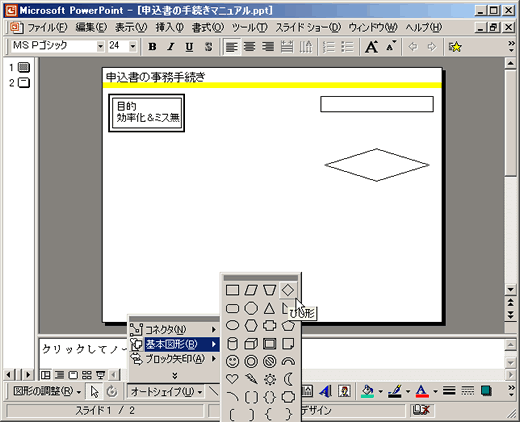The height and width of the screenshot is (422, 520).
Task: Open the オートシェイプ(U) dropdown
Action: tap(166, 392)
